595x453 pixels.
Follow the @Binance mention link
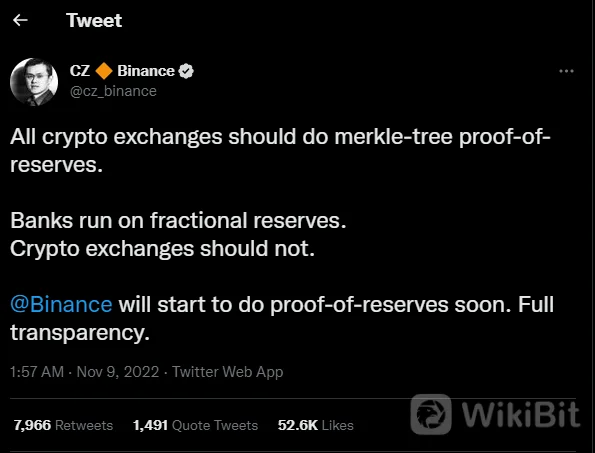coord(61,305)
